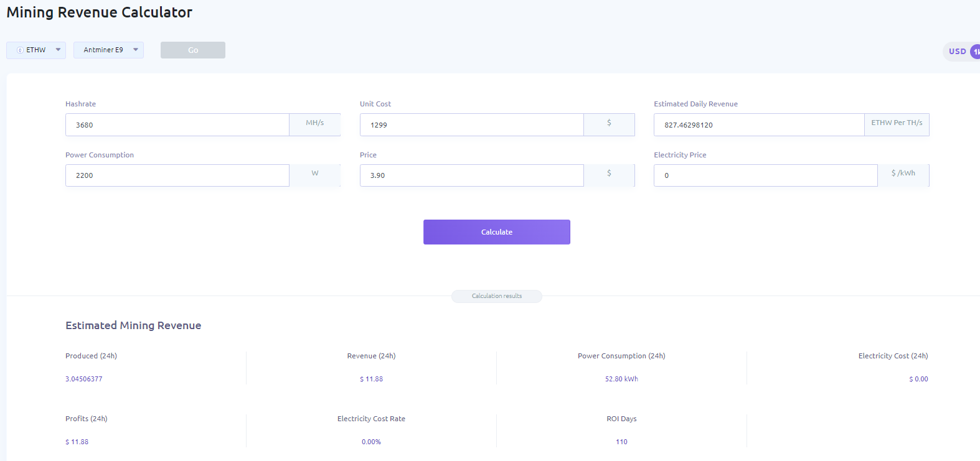The image size is (980, 461).
Task: Click the ETHW coin icon in the selector
Action: [20, 50]
